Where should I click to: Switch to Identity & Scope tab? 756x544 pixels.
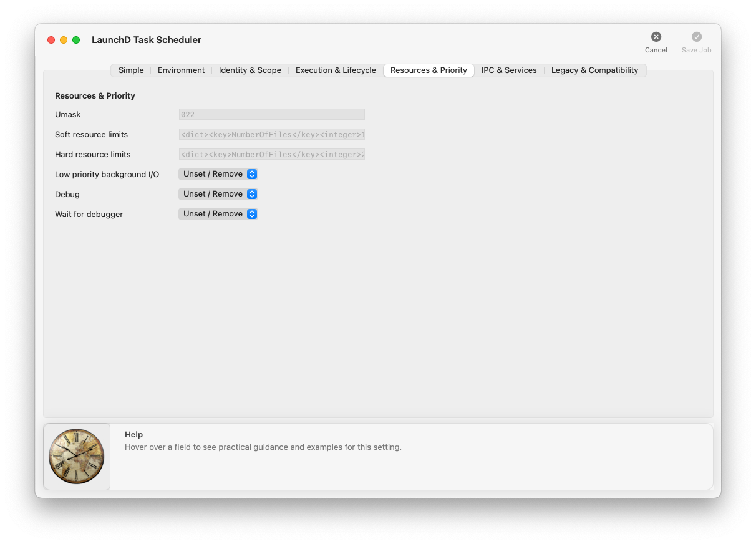click(x=250, y=70)
